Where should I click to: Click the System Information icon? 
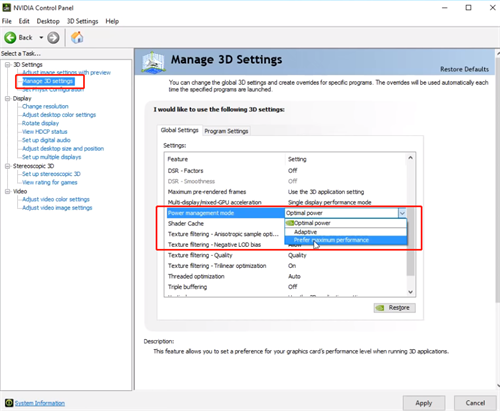pyautogui.click(x=9, y=403)
